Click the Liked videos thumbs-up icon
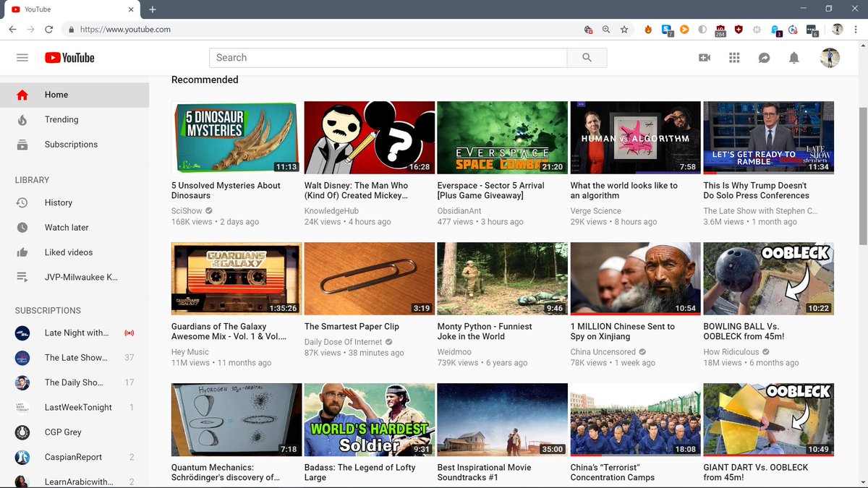This screenshot has height=488, width=868. tap(22, 252)
